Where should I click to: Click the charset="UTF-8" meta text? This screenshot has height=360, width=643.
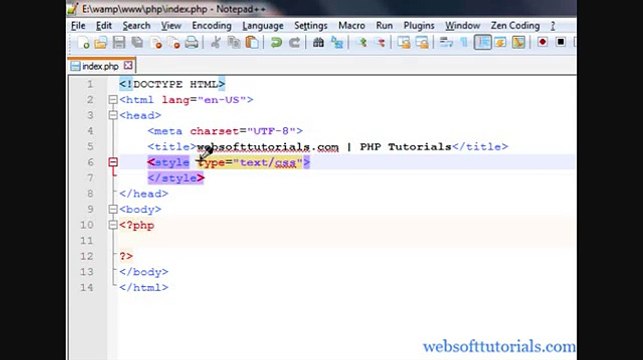[x=243, y=131]
